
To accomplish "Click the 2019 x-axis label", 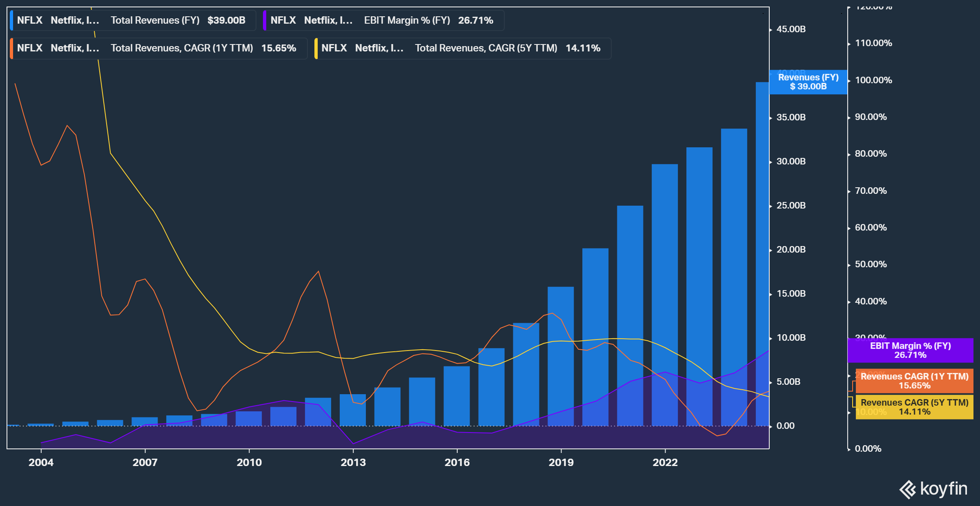I will (x=561, y=462).
